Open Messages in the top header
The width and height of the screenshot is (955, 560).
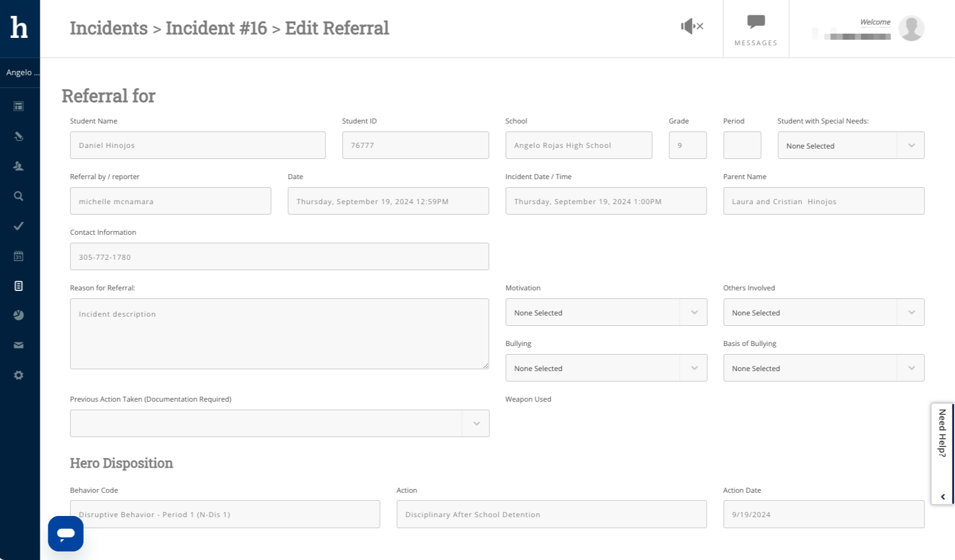click(x=756, y=29)
